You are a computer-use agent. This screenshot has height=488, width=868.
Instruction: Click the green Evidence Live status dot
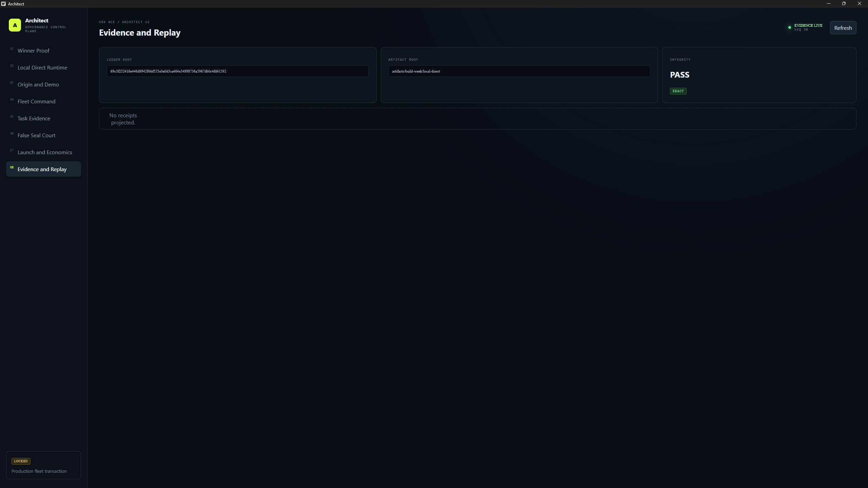coord(790,27)
